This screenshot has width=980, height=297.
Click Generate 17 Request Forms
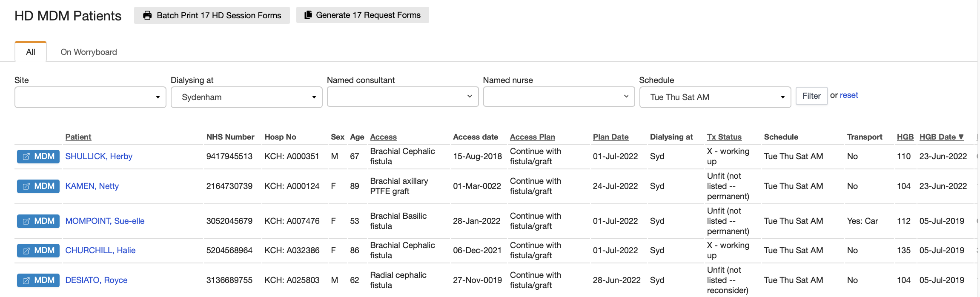tap(363, 15)
